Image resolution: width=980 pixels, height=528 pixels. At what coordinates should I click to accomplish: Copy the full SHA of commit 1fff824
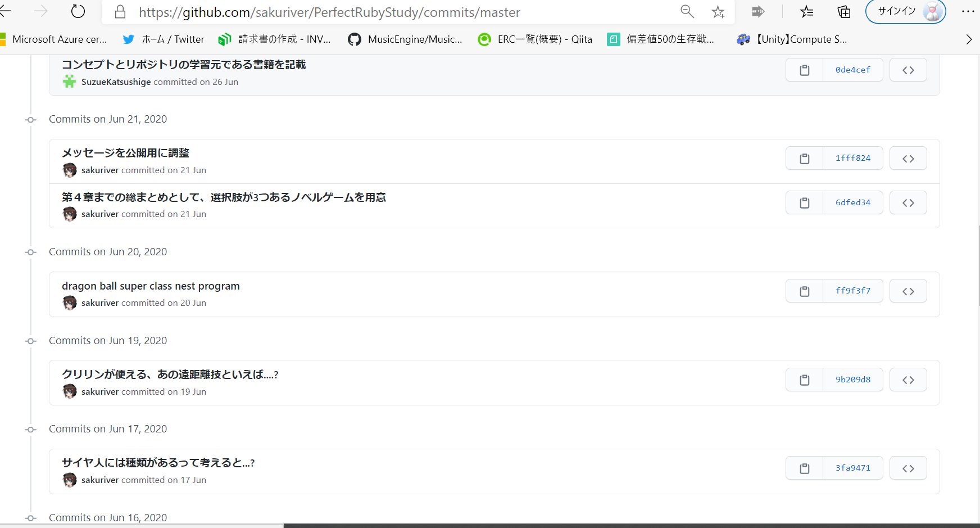point(804,158)
